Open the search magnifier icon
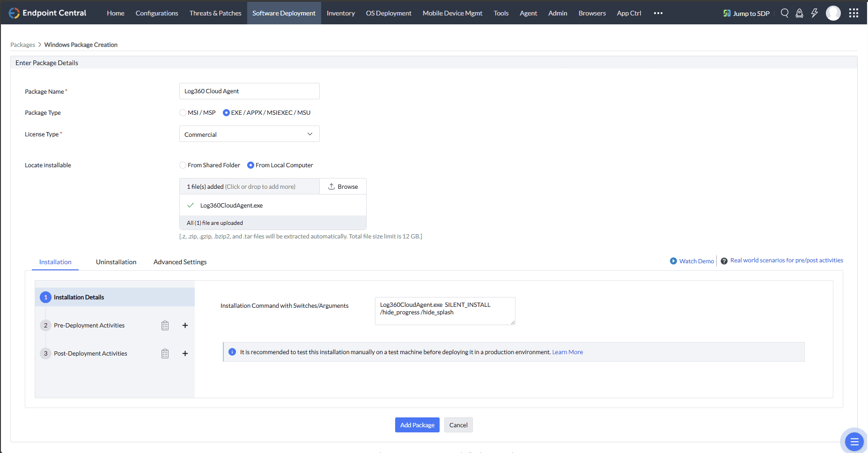Screen dimensions: 868x453 785,13
